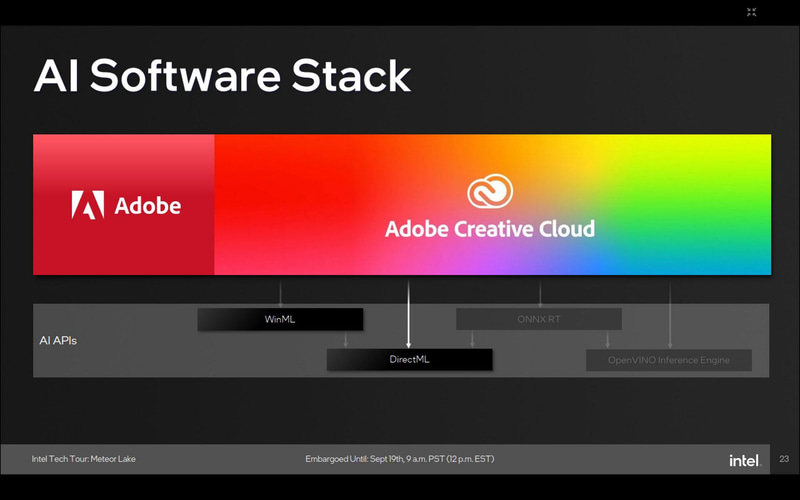
Task: Click the Intel logo in footer
Action: [x=745, y=460]
